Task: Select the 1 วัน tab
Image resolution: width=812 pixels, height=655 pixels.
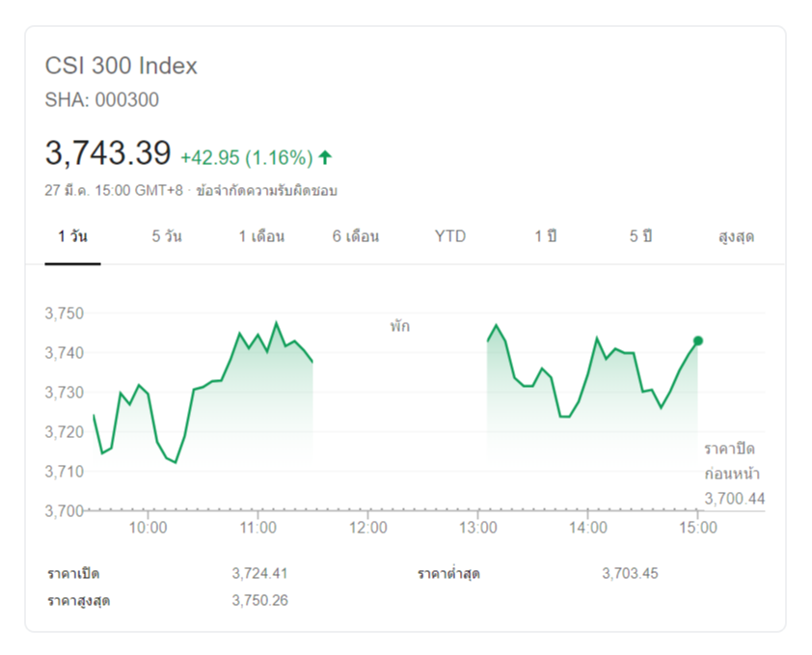Action: pyautogui.click(x=72, y=236)
